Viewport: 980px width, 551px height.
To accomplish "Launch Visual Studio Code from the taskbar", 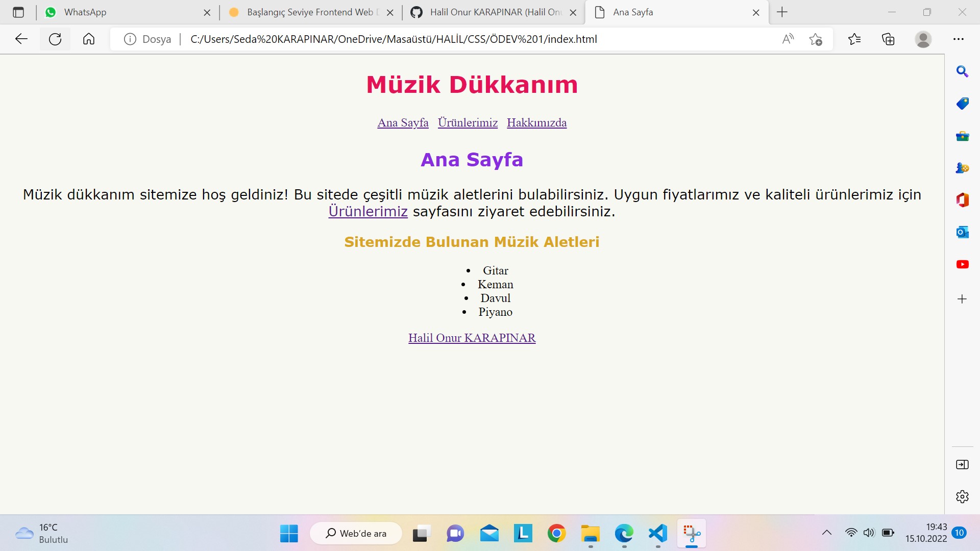I will 657,534.
